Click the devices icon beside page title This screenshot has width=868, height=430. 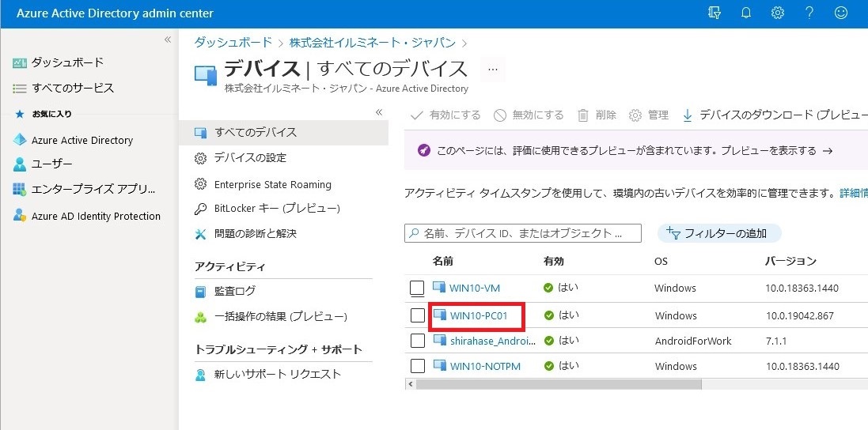point(206,75)
